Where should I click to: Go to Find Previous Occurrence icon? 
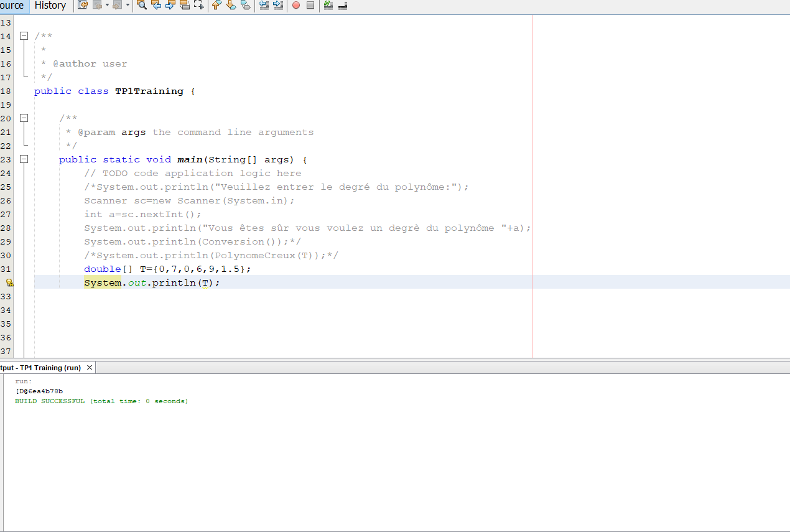156,6
